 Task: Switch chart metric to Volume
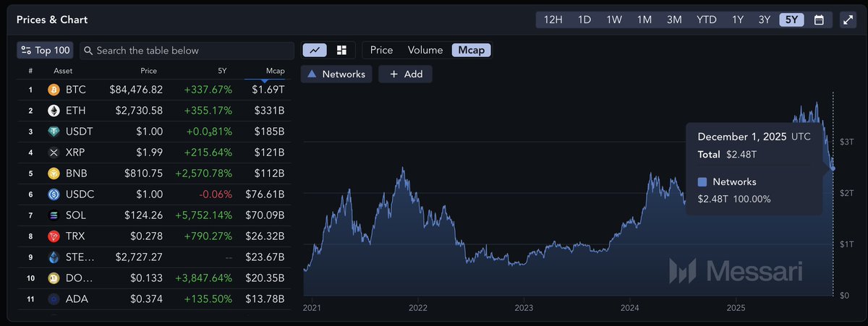pos(425,50)
